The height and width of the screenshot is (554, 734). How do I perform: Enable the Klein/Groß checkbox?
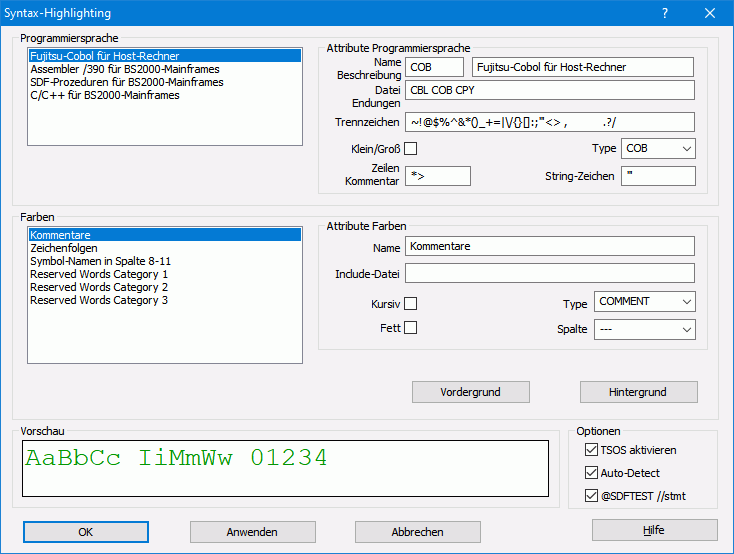[x=410, y=149]
